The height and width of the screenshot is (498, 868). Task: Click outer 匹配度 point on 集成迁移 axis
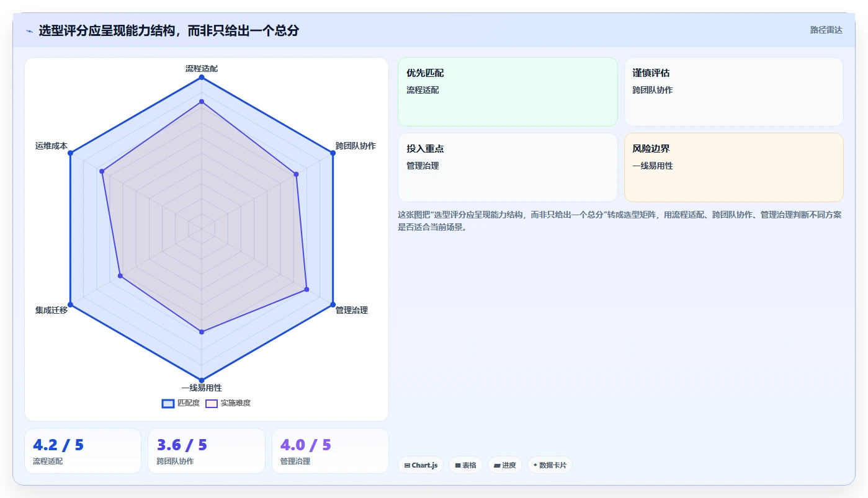[x=70, y=305]
